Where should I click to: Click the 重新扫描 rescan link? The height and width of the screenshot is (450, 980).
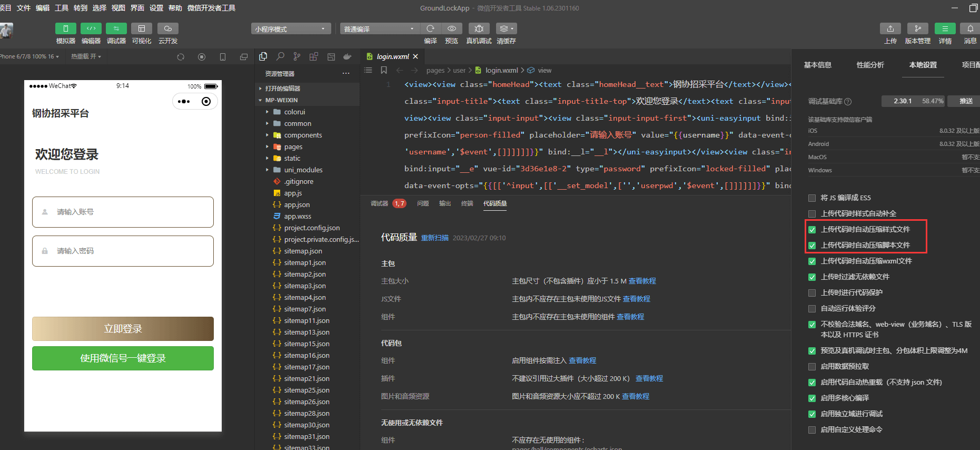click(x=434, y=238)
